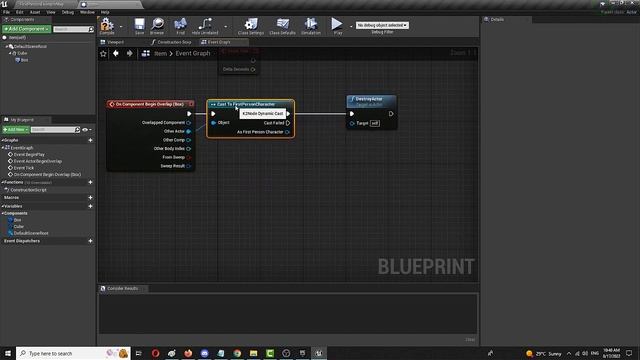Add a new function with the Functions plus
This screenshot has height=360, width=640.
[x=90, y=182]
